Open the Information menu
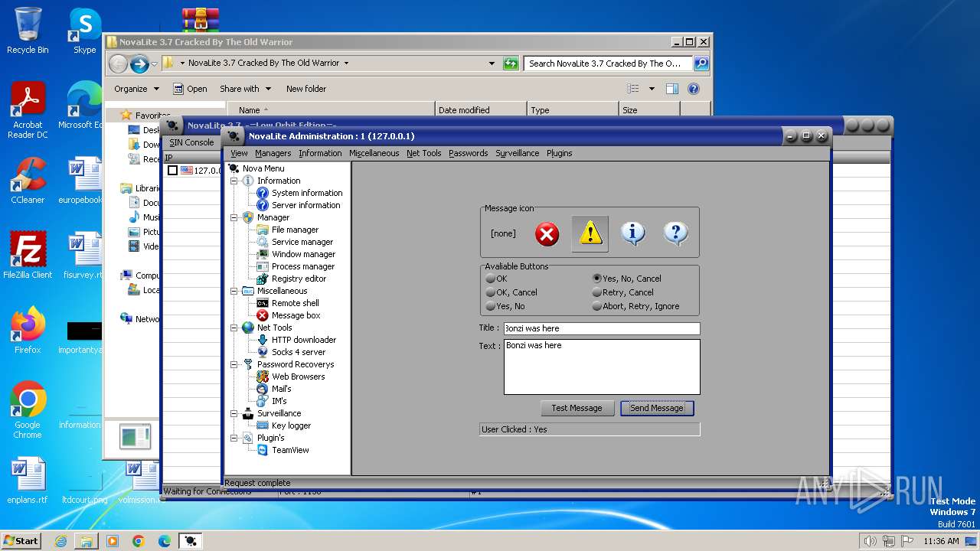Image resolution: width=980 pixels, height=551 pixels. tap(320, 153)
